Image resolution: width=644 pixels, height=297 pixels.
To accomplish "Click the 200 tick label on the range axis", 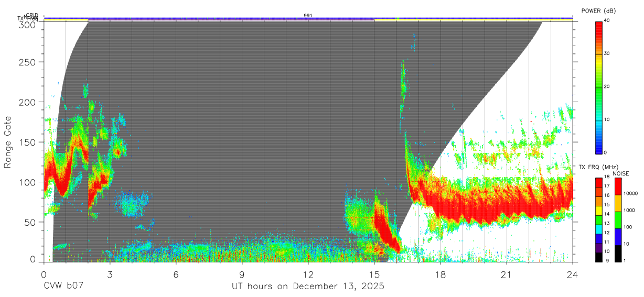I will (28, 102).
